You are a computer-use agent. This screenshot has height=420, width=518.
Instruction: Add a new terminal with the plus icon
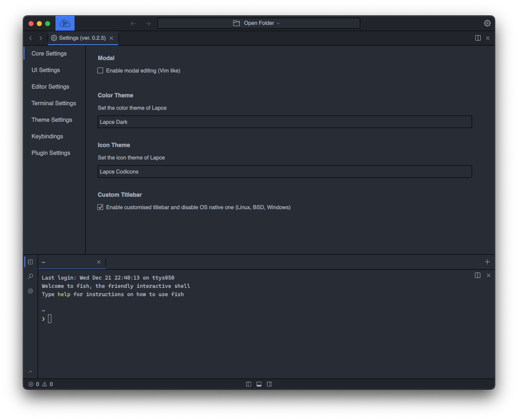click(487, 262)
